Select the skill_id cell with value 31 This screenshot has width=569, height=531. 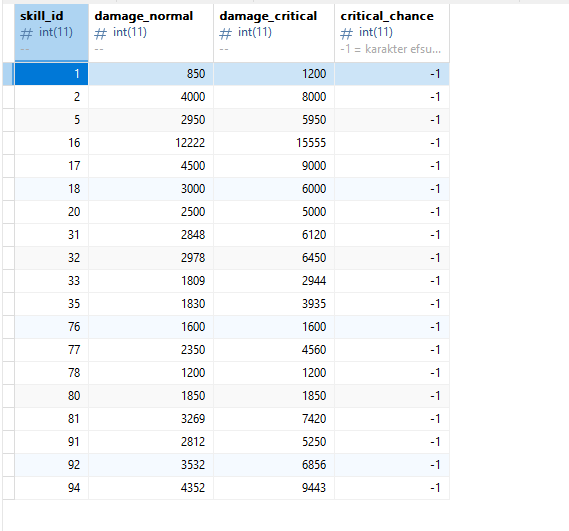pyautogui.click(x=52, y=235)
